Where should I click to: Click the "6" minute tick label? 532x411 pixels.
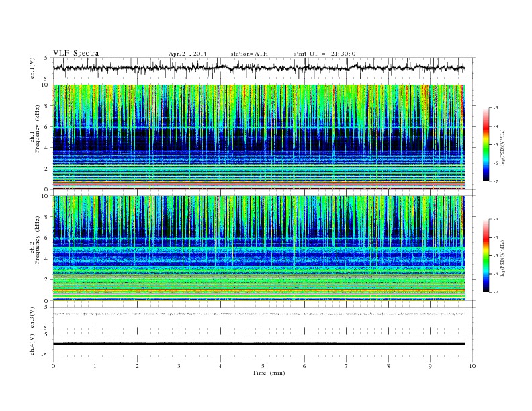tap(305, 366)
